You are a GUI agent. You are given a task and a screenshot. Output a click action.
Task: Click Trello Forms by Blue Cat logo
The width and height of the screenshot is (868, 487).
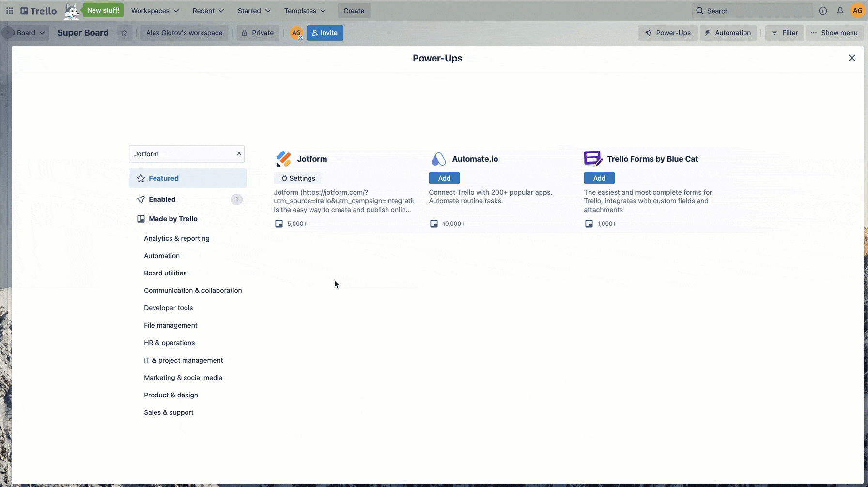tap(593, 159)
